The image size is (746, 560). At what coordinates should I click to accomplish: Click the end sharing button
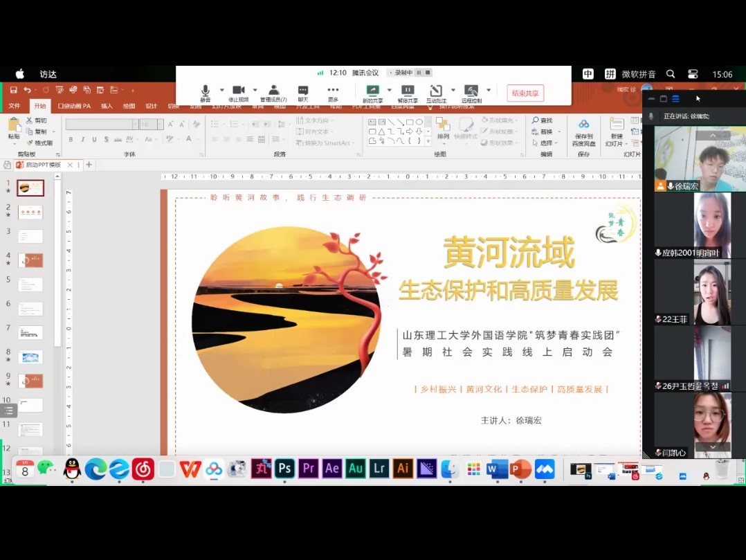[x=525, y=93]
